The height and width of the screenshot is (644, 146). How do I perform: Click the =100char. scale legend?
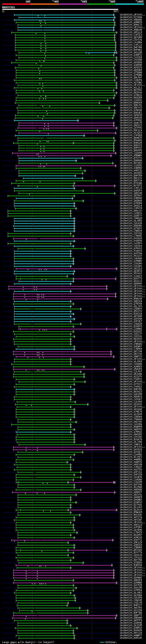tap(108, 642)
